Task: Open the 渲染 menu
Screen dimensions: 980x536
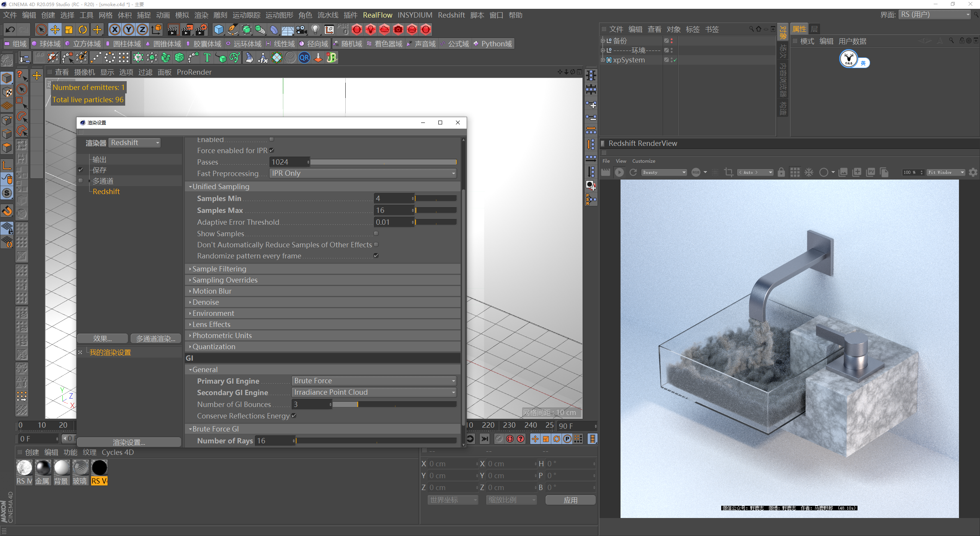Action: click(x=201, y=15)
